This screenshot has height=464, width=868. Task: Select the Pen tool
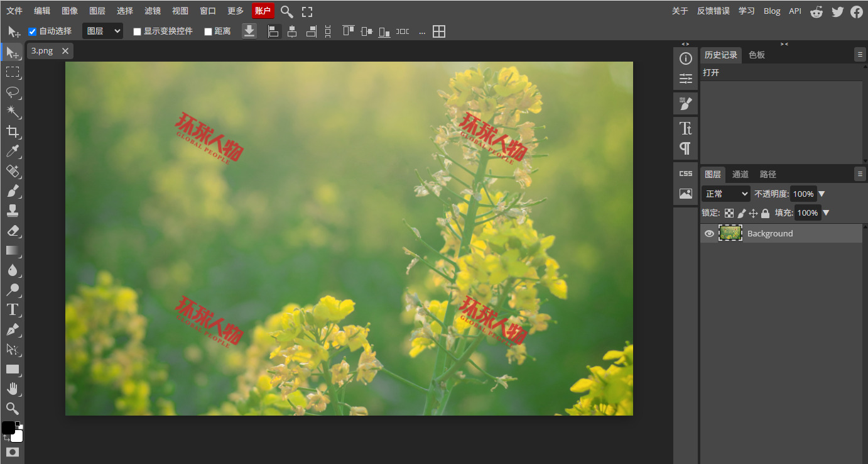(13, 329)
